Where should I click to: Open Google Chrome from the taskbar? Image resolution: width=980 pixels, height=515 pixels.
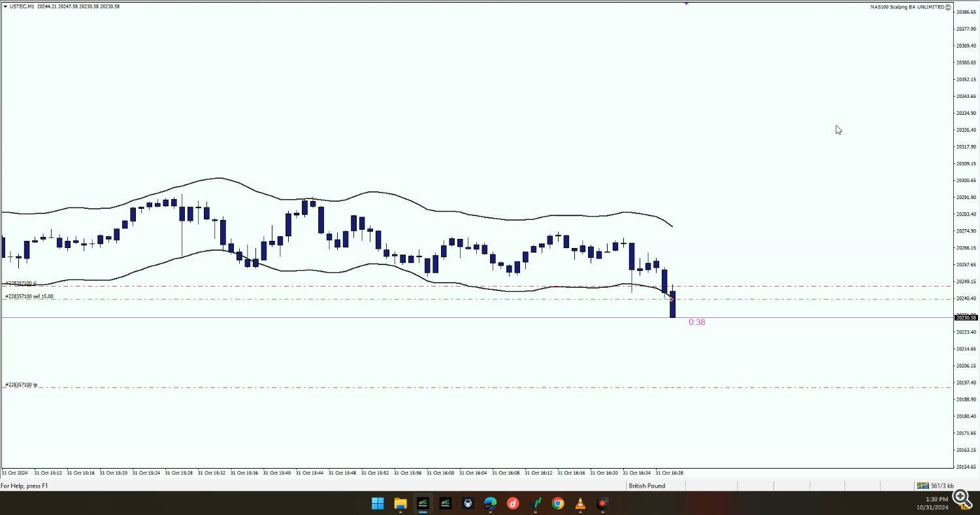tap(557, 503)
